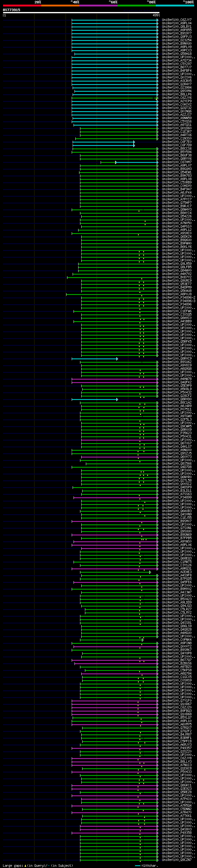Select the UniRef100_B4FBF4 label
Viewport: 197px width, 868px height.
pos(176,71)
